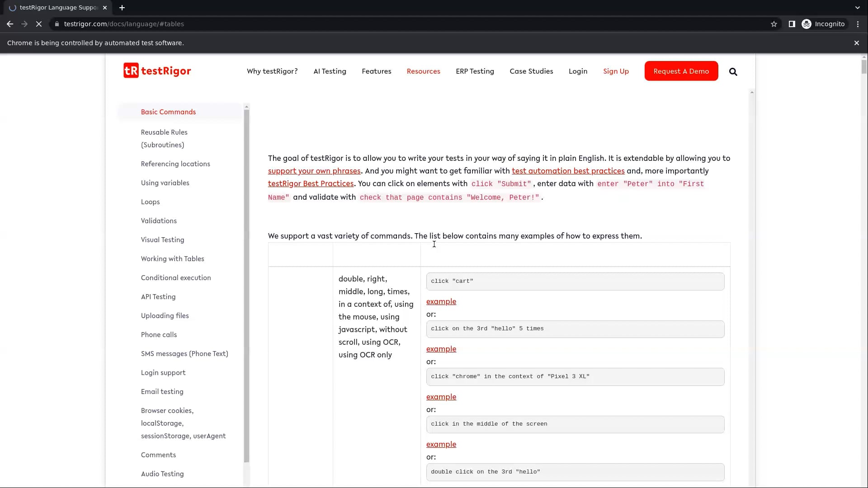Open testRigor Best Practices link
This screenshot has height=488, width=868.
(311, 183)
